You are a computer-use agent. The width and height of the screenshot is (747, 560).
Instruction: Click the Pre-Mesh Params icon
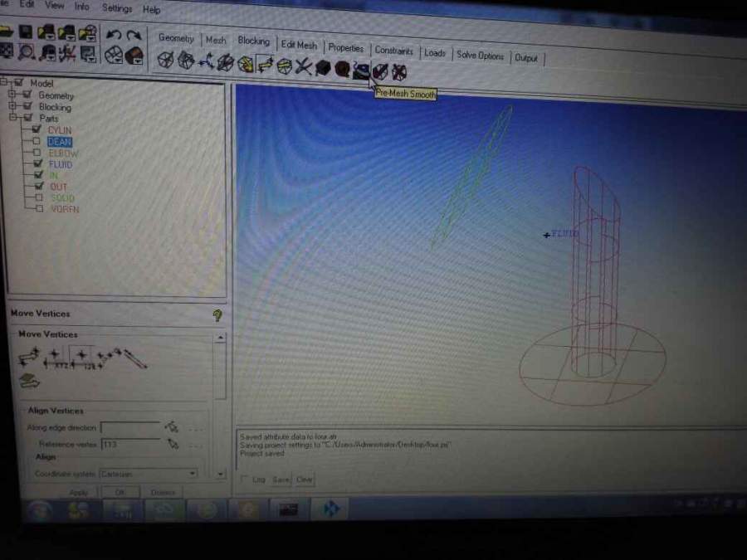coord(323,68)
